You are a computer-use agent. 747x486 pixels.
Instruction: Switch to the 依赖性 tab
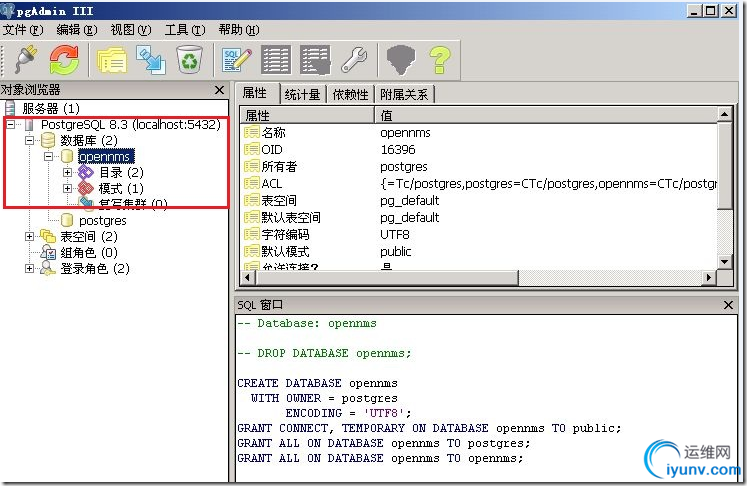[x=350, y=94]
